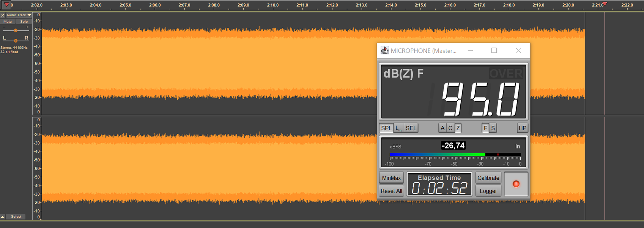Solo the audio track
The height and width of the screenshot is (228, 644).
pos(24,22)
